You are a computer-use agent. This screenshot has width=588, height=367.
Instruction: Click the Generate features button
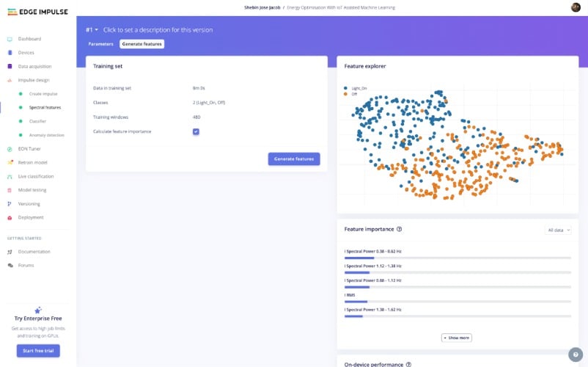294,159
